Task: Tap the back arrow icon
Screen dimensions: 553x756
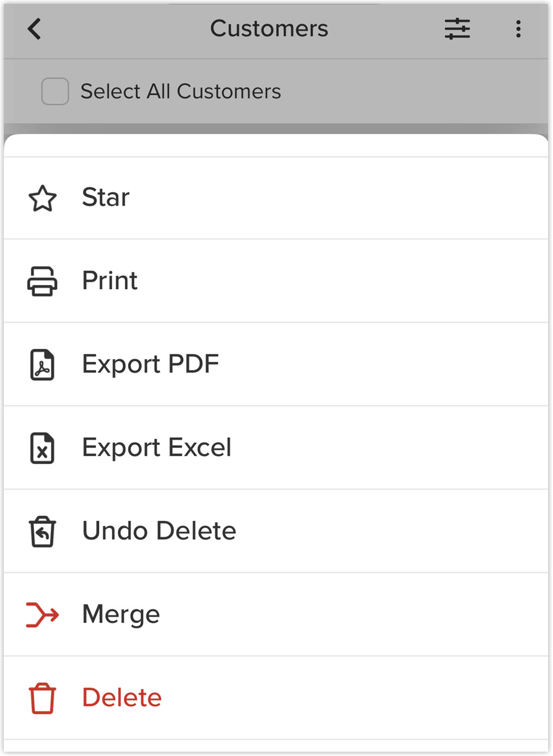Action: [34, 29]
